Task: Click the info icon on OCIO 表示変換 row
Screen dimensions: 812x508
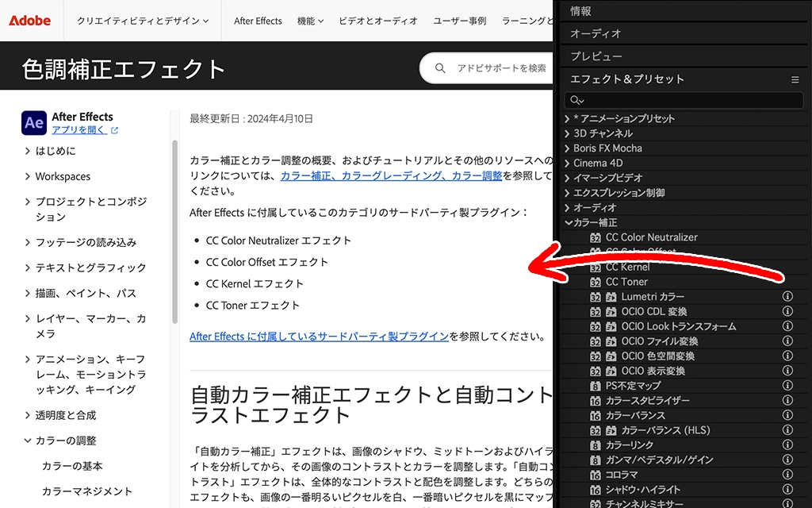Action: click(x=787, y=371)
